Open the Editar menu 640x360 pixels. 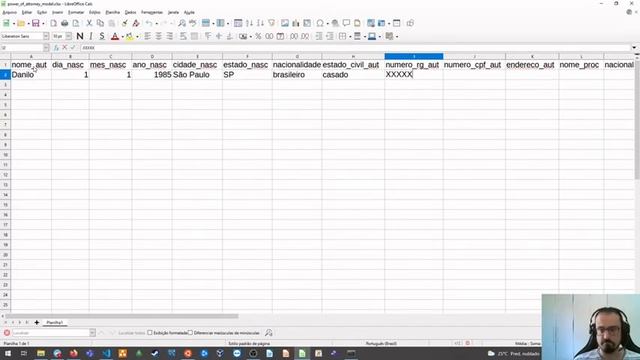click(x=27, y=12)
